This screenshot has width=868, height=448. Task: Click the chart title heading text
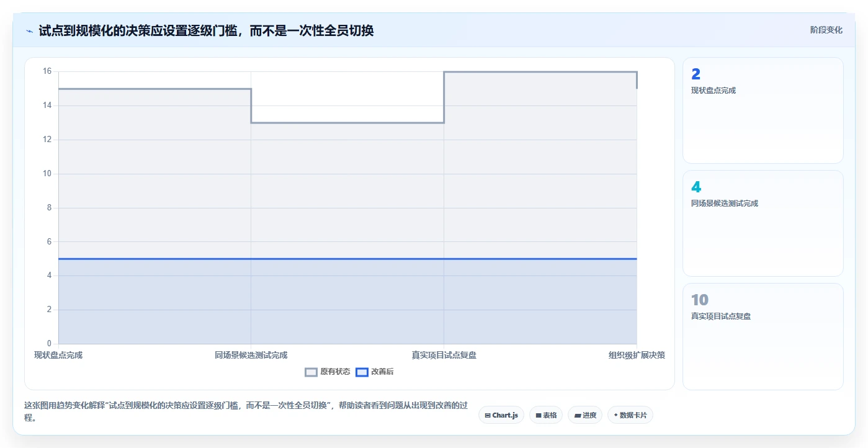pos(207,30)
